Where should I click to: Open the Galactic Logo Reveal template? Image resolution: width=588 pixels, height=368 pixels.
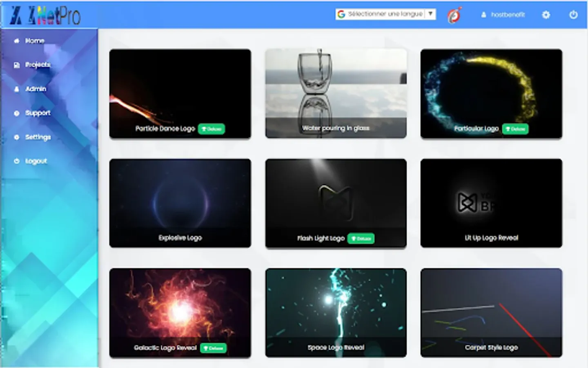(x=180, y=312)
